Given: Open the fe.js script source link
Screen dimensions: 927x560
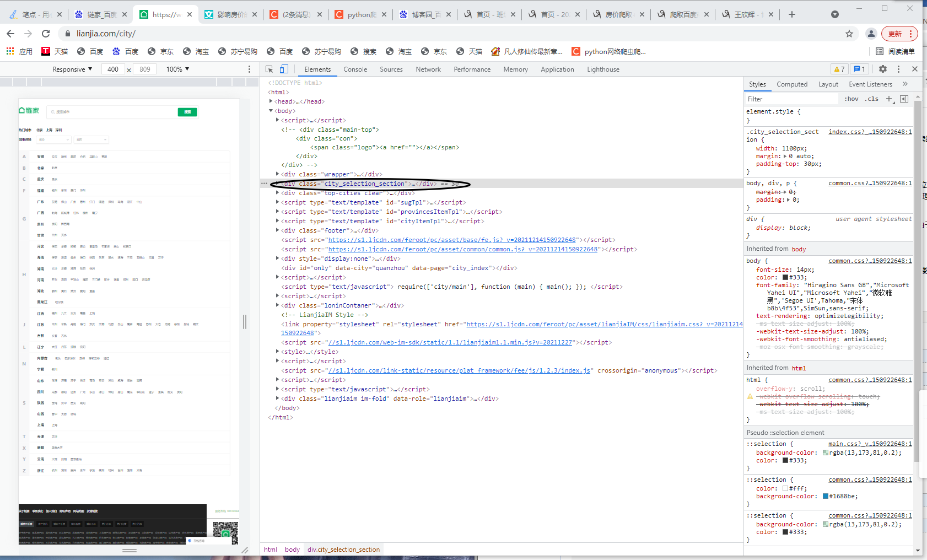Looking at the screenshot, I should [x=452, y=240].
